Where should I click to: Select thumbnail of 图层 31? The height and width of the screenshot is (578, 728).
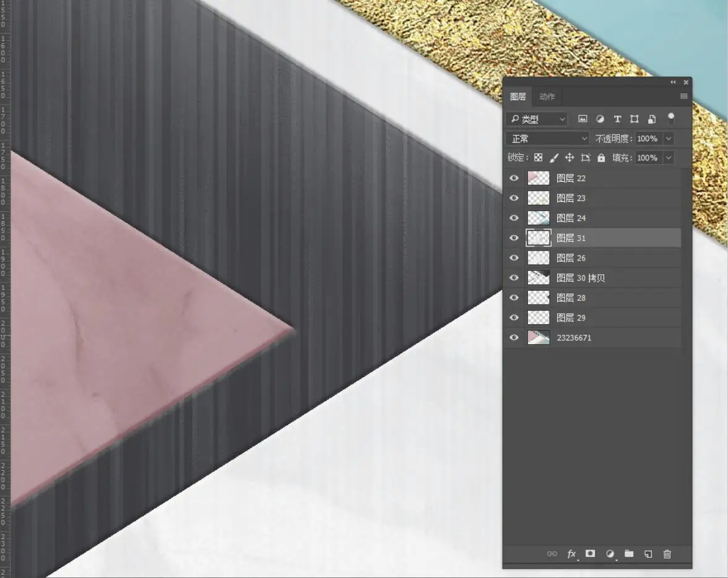tap(539, 238)
